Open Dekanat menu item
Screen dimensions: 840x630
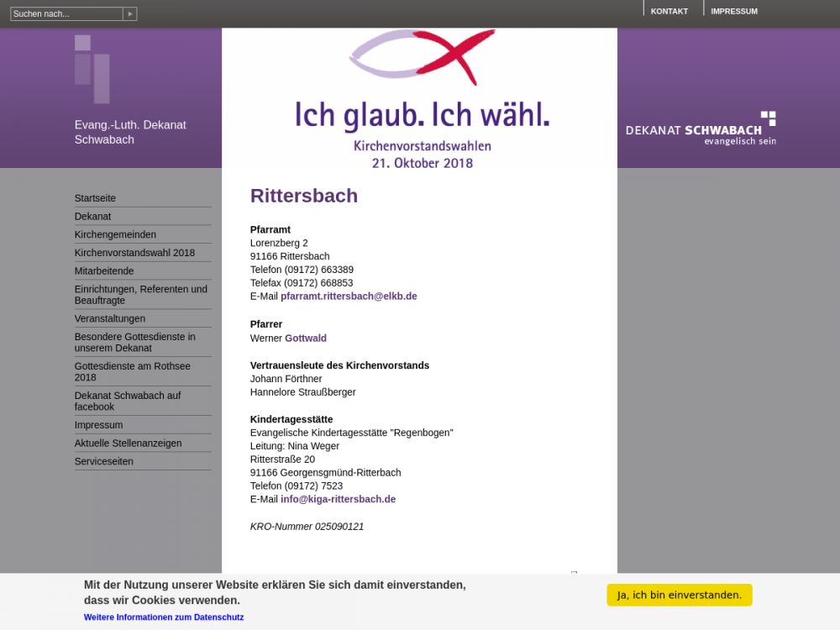click(92, 217)
